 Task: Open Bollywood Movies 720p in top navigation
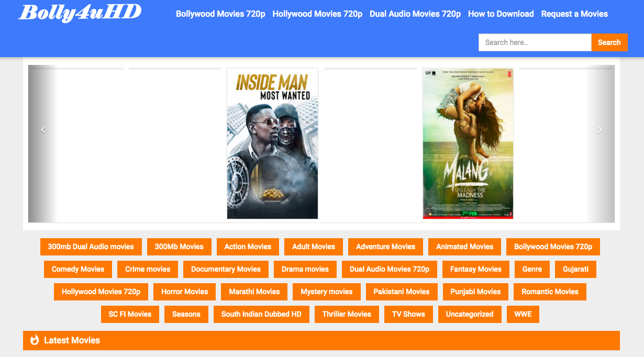click(x=220, y=14)
